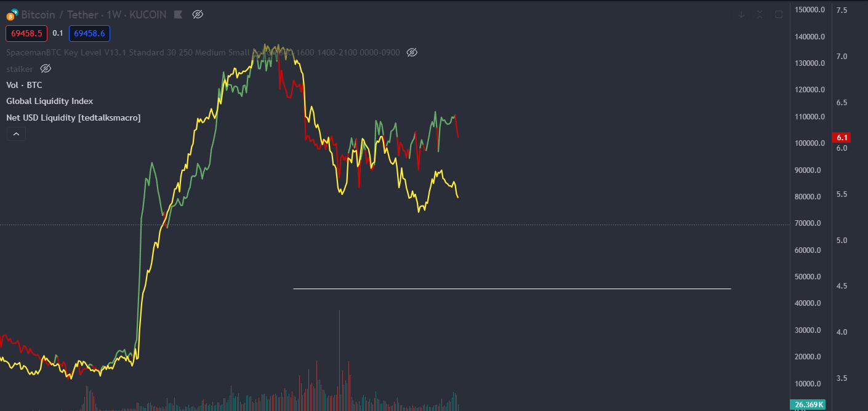This screenshot has width=868, height=411.
Task: Select the Vol · BTC indicator legend
Action: [24, 85]
